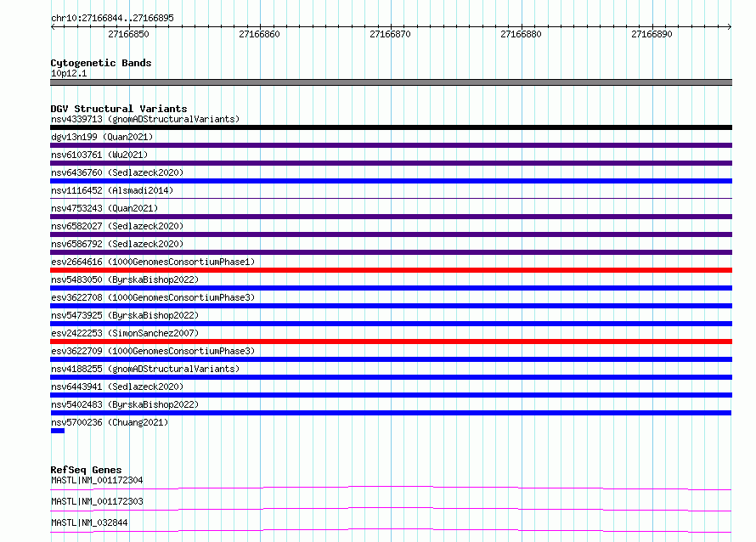Click the purple nsv6582027 variant bar
The image size is (756, 542).
[391, 234]
